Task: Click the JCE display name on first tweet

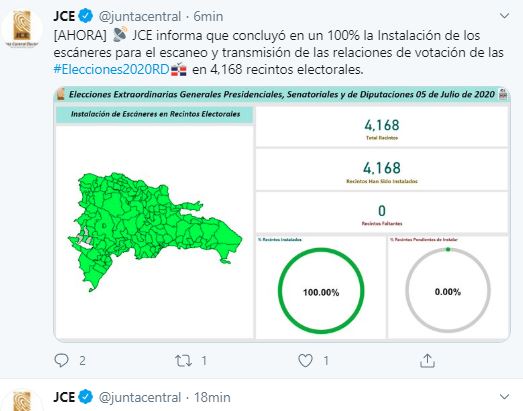Action: coord(64,16)
